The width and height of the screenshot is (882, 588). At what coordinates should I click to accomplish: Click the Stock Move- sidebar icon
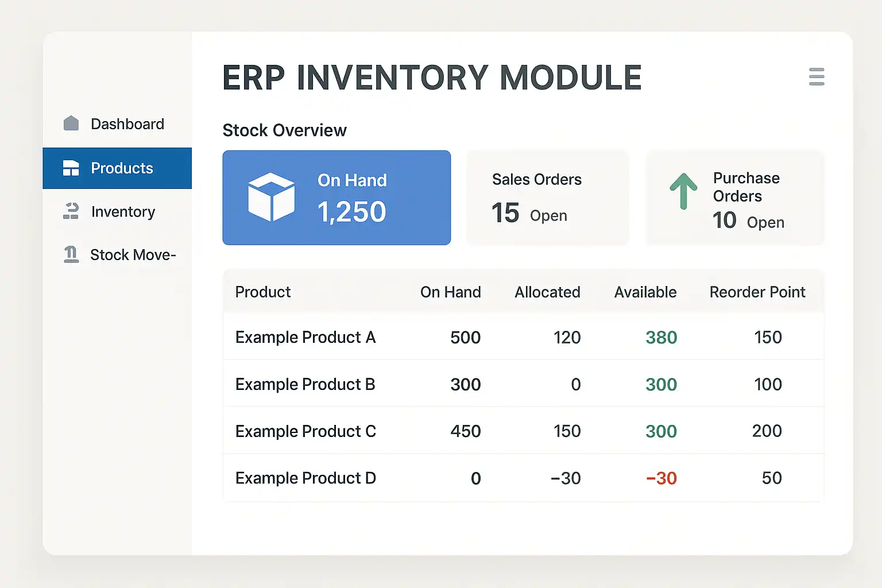71,254
